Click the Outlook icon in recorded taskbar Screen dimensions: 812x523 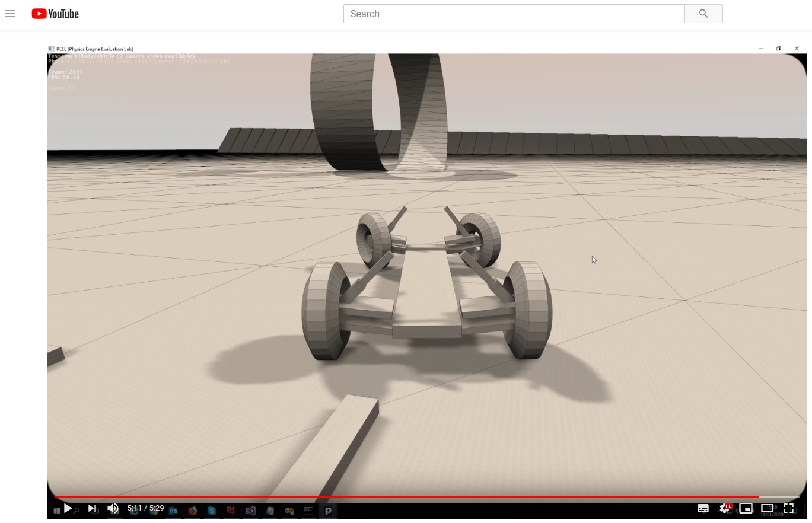pyautogui.click(x=173, y=511)
